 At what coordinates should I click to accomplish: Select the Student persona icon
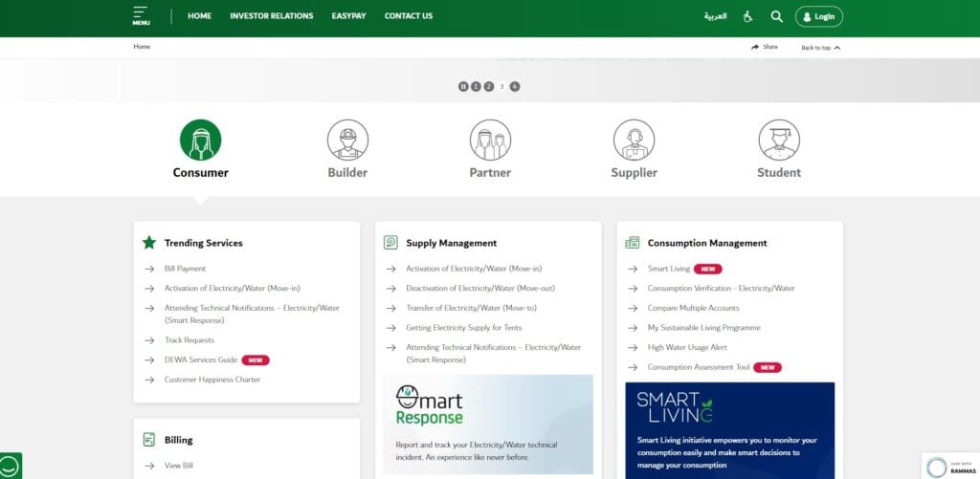pos(779,140)
